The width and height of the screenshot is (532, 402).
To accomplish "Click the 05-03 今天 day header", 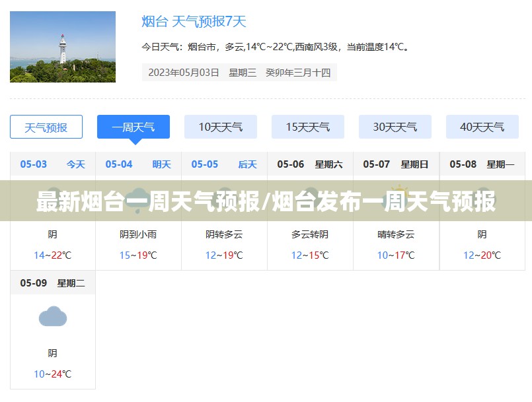I will (x=53, y=164).
